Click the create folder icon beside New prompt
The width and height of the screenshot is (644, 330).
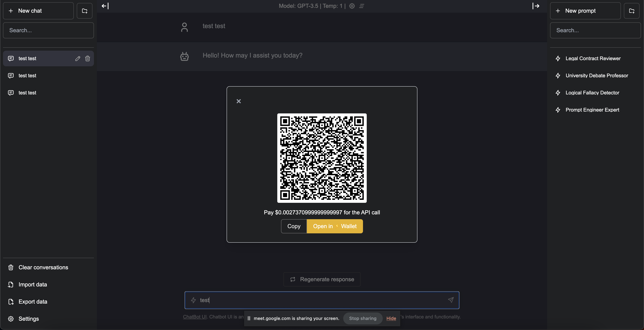click(x=632, y=11)
